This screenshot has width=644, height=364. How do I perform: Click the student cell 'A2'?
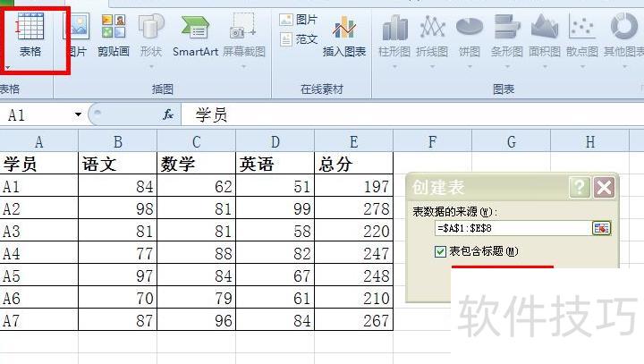point(39,207)
